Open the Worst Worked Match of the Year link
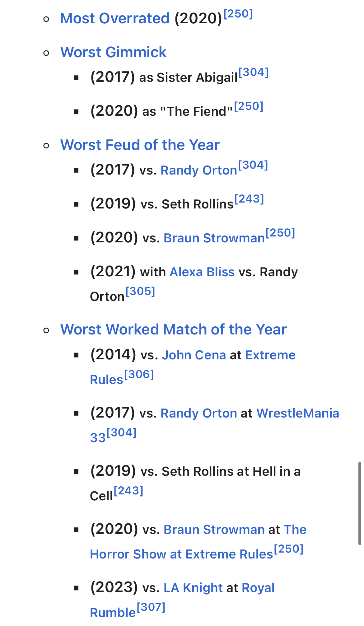This screenshot has height=626, width=364. click(173, 329)
